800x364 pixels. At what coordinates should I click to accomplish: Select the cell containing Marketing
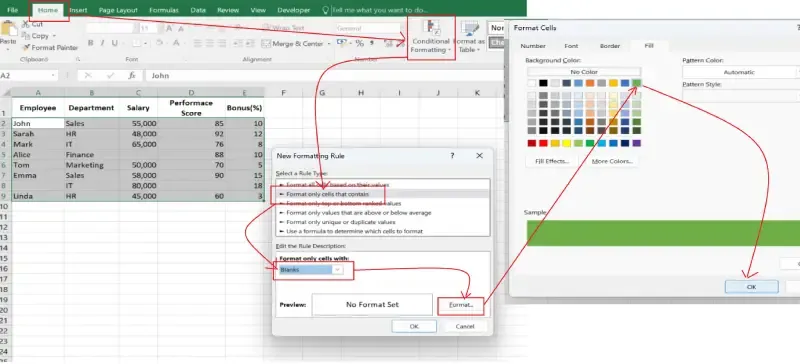click(x=92, y=165)
